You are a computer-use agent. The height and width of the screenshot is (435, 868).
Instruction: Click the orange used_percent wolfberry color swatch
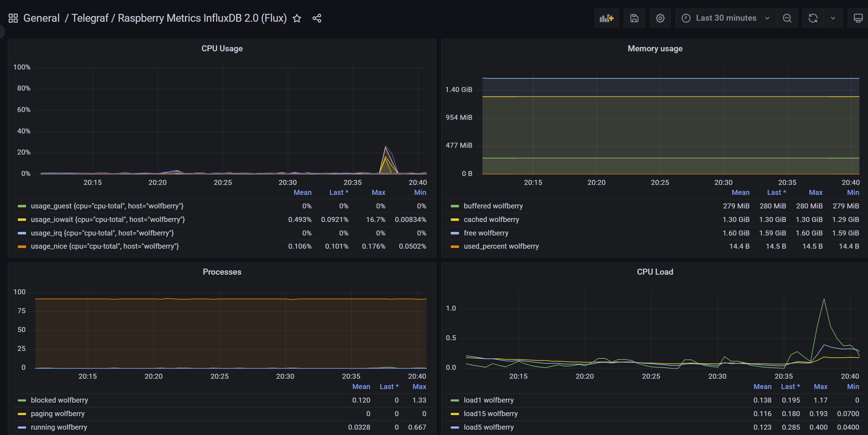[455, 247]
